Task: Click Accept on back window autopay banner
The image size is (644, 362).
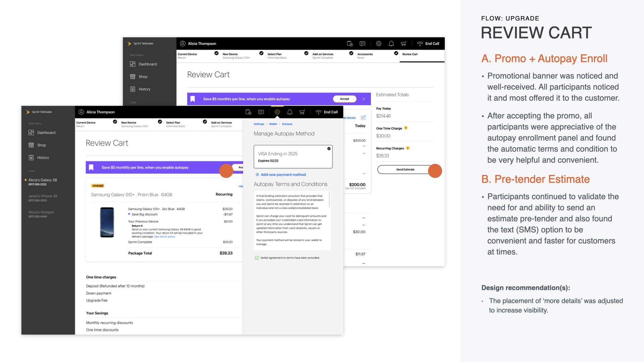Action: point(344,99)
